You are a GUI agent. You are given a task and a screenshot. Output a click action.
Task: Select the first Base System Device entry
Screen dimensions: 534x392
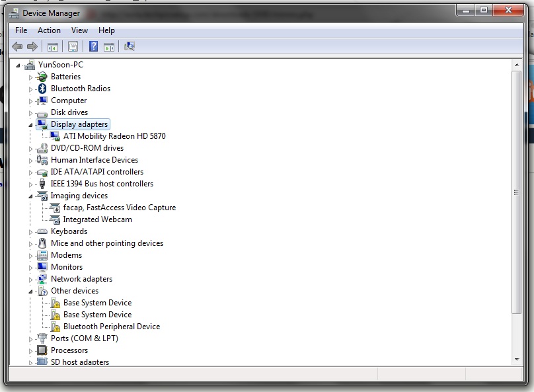(97, 303)
